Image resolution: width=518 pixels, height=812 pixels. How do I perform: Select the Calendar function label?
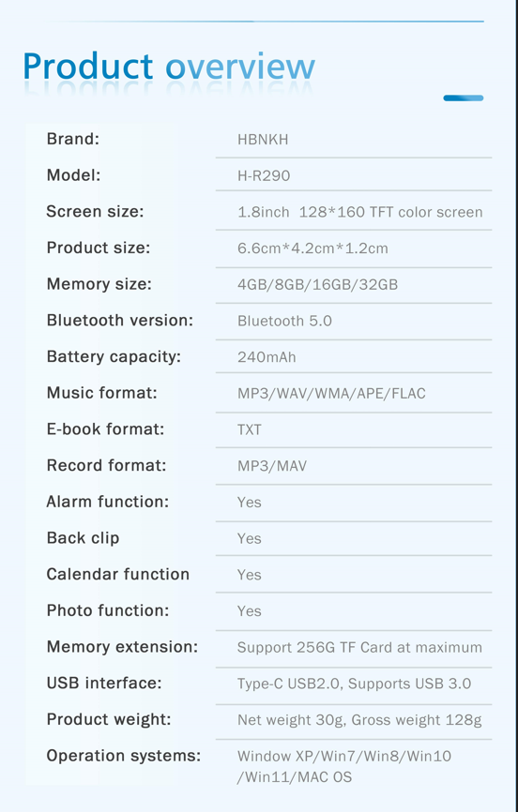pos(117,574)
